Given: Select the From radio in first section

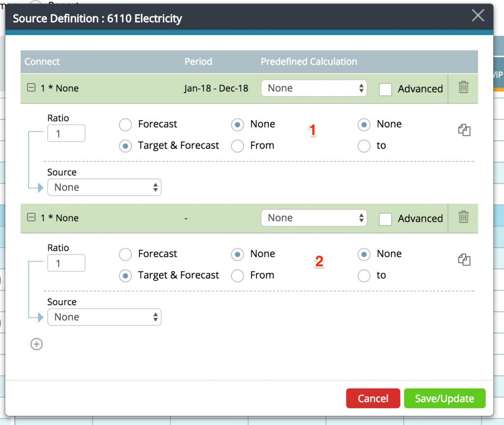Looking at the screenshot, I should pos(238,146).
